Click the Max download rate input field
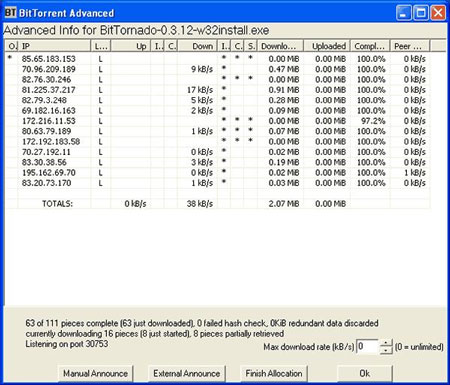450x385 pixels. [367, 347]
